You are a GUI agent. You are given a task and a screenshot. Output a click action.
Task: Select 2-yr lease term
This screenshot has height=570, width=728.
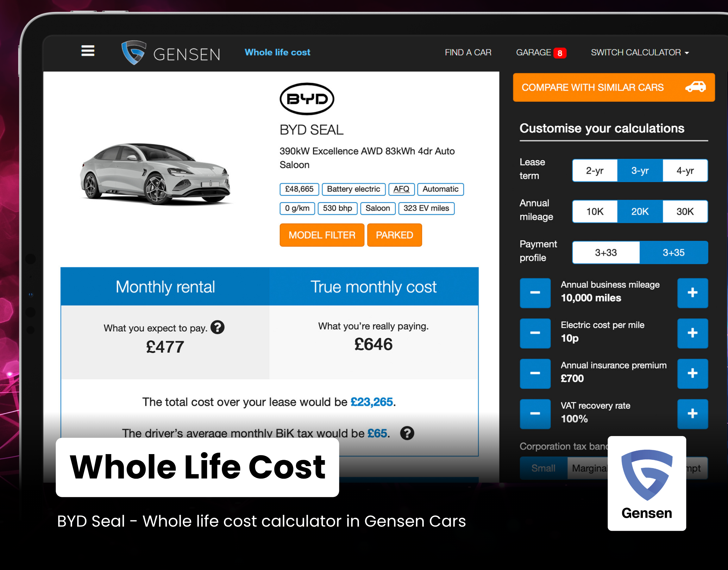coord(595,171)
